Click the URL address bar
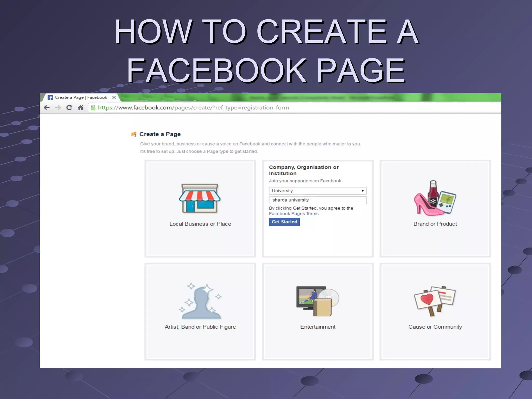The image size is (532, 399). pyautogui.click(x=294, y=108)
